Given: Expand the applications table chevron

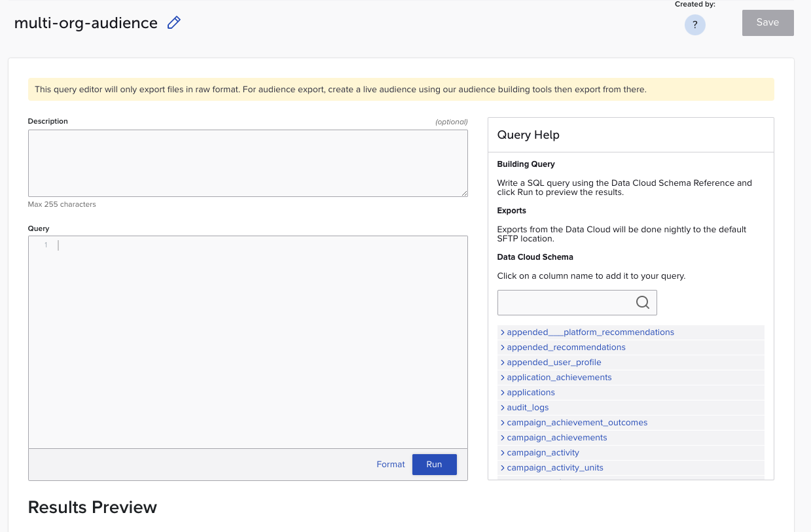Looking at the screenshot, I should point(502,393).
